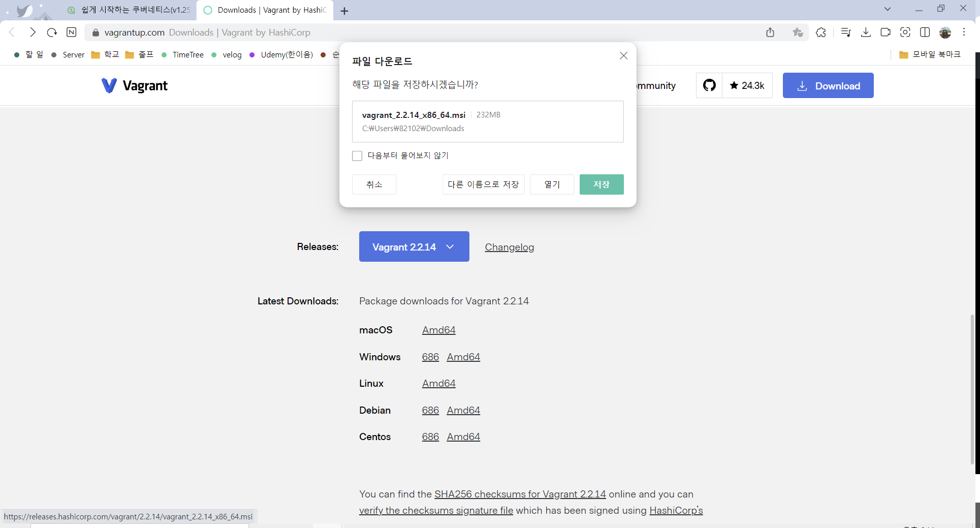
Task: Open the Changelog link
Action: pos(509,247)
